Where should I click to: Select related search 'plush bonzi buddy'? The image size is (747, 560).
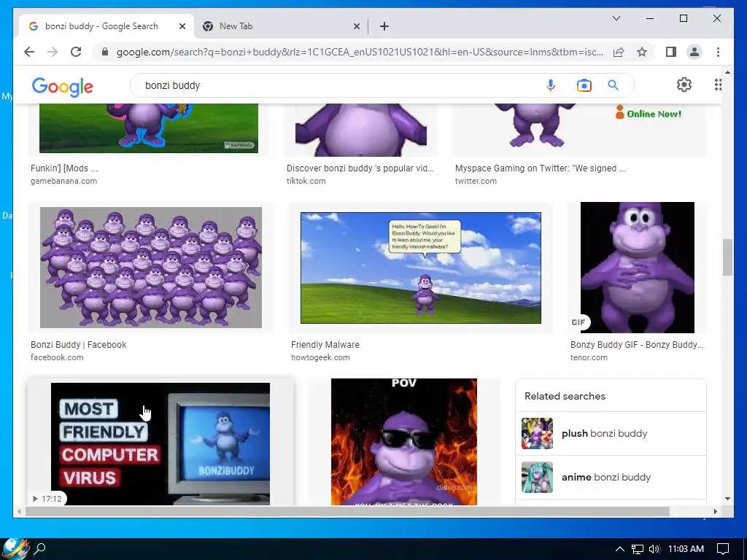(x=611, y=433)
